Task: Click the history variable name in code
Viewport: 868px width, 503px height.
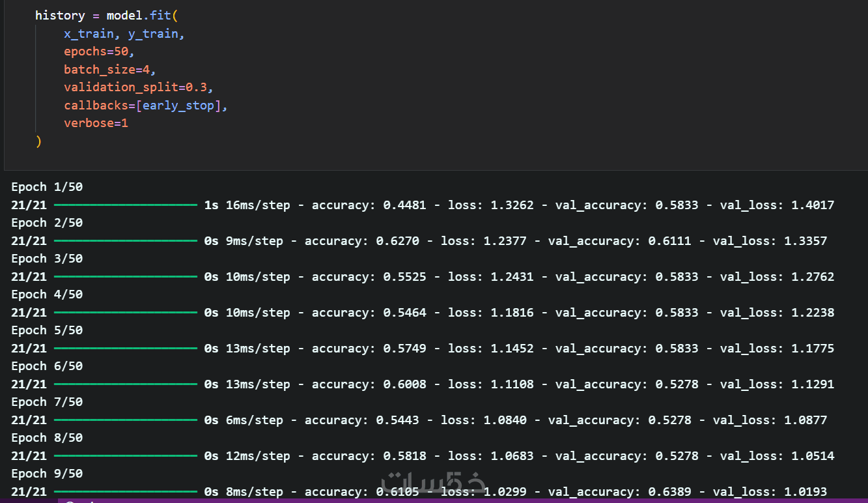Action: (60, 15)
